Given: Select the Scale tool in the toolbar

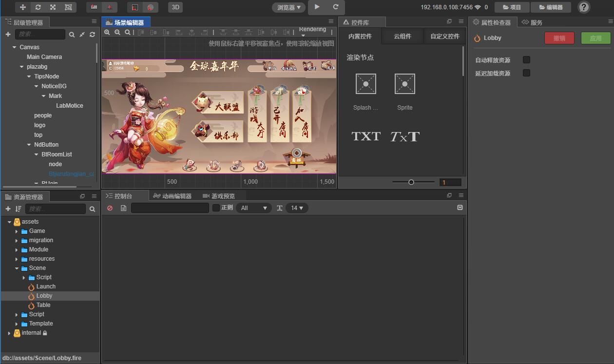Looking at the screenshot, I should (x=53, y=7).
